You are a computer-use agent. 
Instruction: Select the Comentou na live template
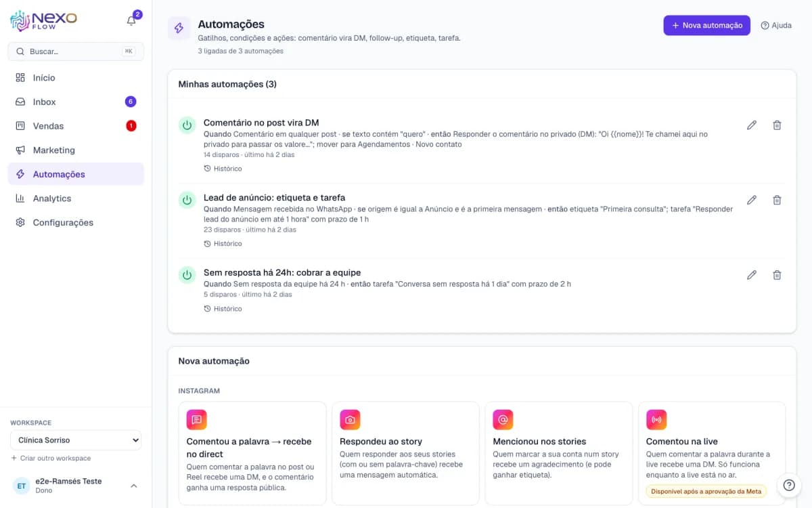pos(712,453)
